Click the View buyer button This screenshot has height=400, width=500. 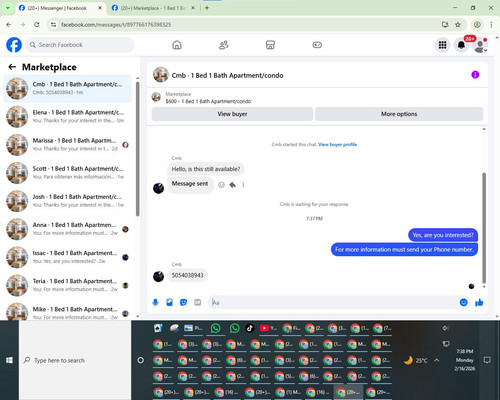coord(232,114)
